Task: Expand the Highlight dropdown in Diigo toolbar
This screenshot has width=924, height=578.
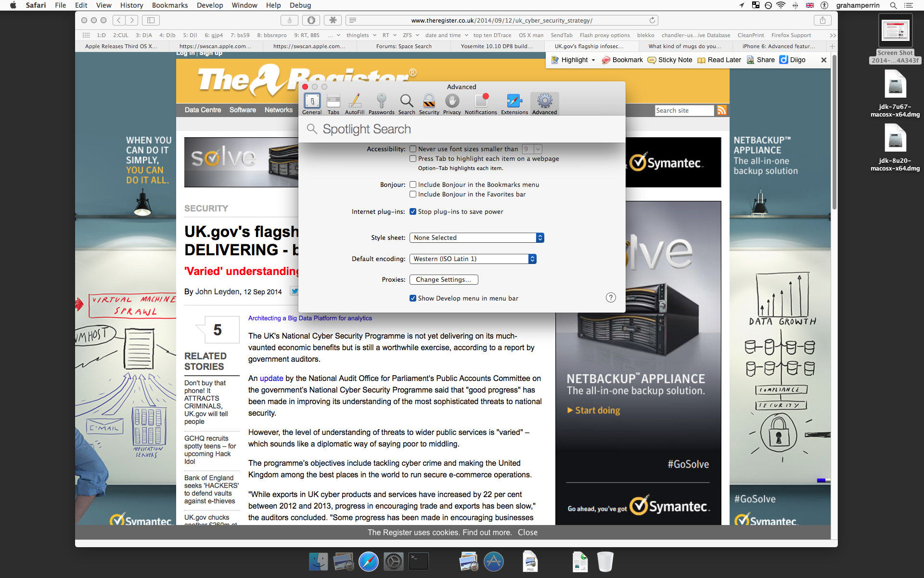Action: [593, 60]
